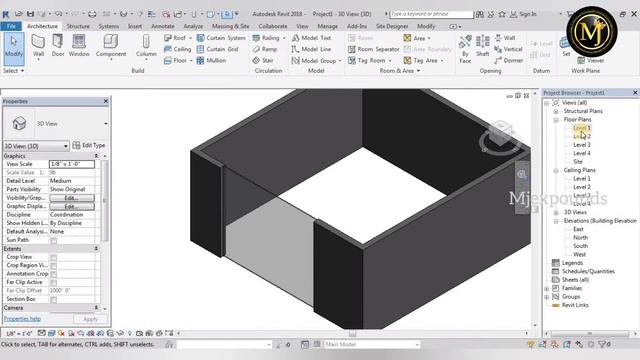
Task: Click the Project Browser horizontal scrollbar
Action: [590, 334]
